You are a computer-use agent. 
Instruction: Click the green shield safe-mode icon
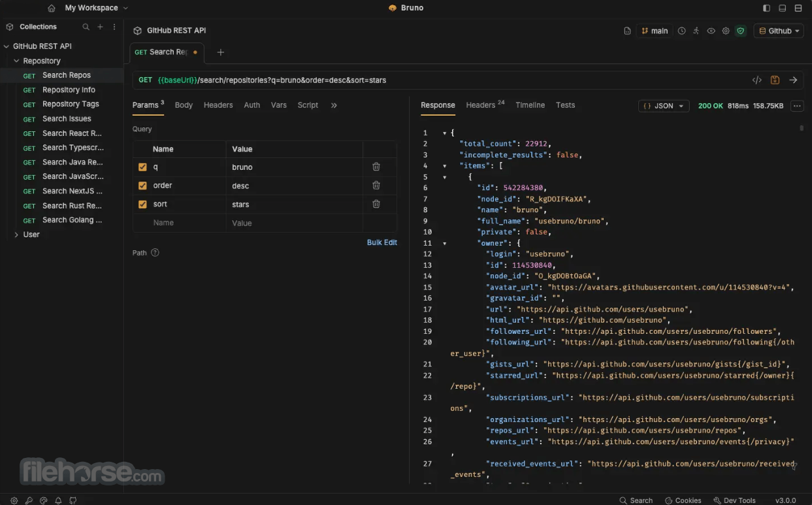(740, 31)
